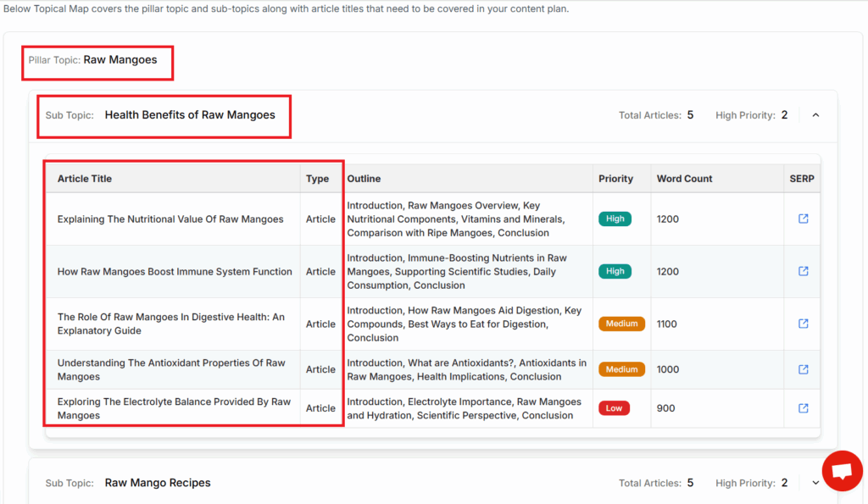Click the Pillar Topic Raw Mangoes label
868x504 pixels.
(120, 60)
